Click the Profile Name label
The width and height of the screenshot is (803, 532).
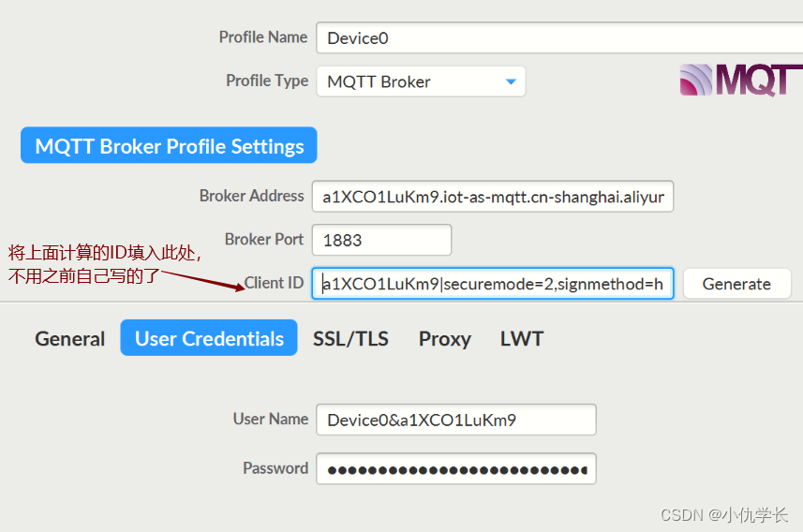click(263, 37)
